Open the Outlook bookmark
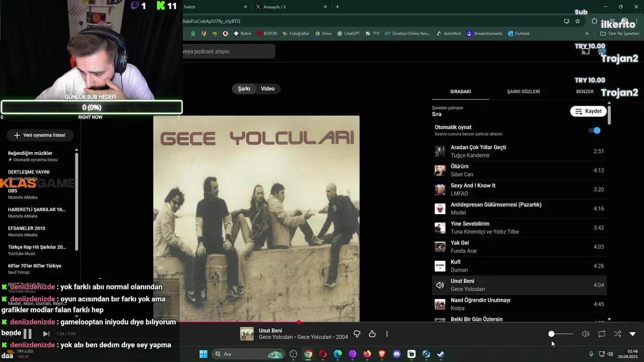The image size is (644, 362). (519, 34)
